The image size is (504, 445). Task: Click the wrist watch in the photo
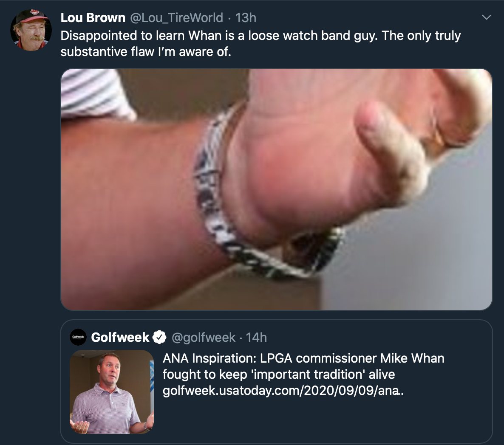pyautogui.click(x=267, y=193)
